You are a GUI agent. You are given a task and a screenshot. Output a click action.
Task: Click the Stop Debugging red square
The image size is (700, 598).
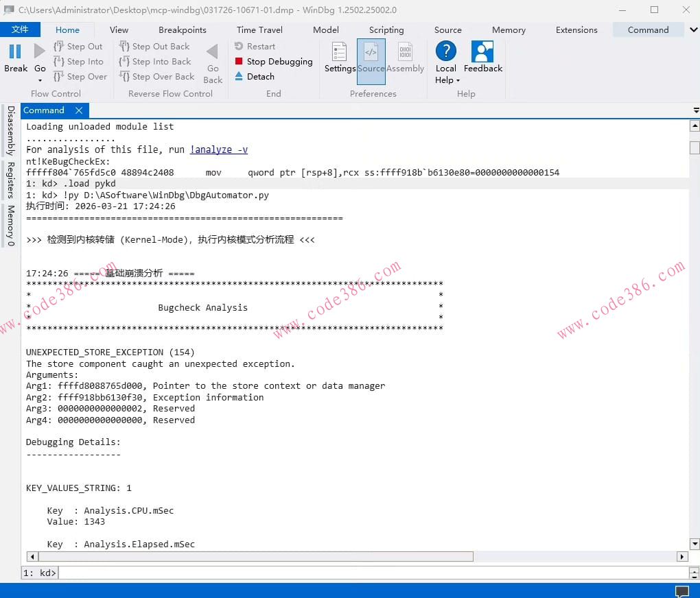tap(239, 62)
